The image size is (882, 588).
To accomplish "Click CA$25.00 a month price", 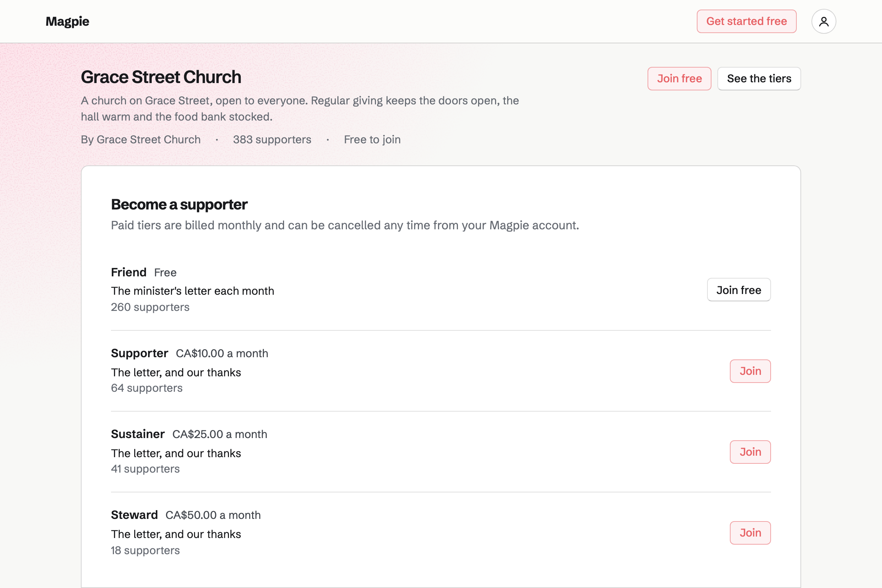I will [x=220, y=434].
